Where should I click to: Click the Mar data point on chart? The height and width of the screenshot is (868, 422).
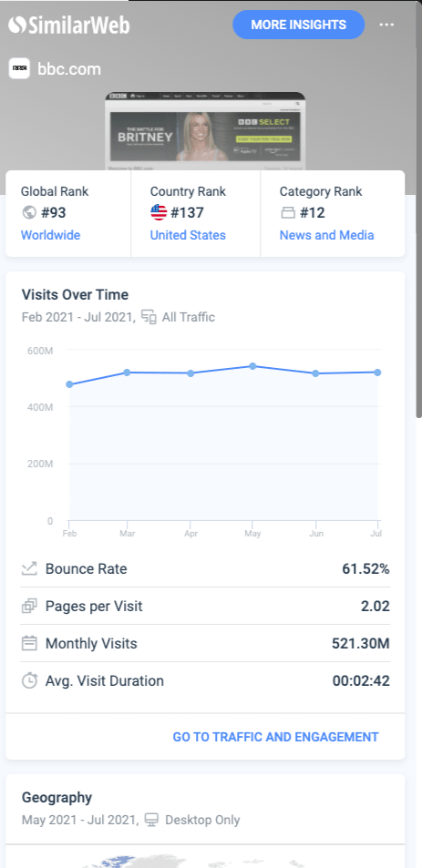click(x=127, y=373)
